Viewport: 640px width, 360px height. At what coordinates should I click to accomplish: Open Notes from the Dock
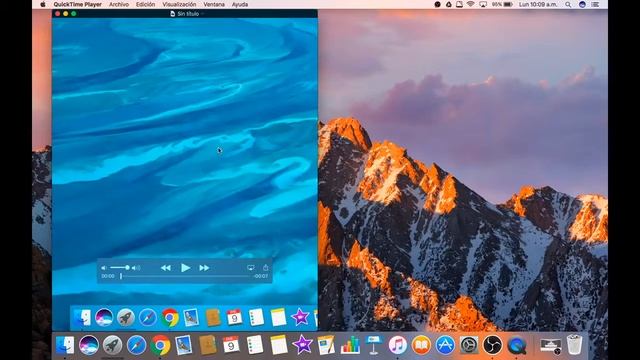279,345
